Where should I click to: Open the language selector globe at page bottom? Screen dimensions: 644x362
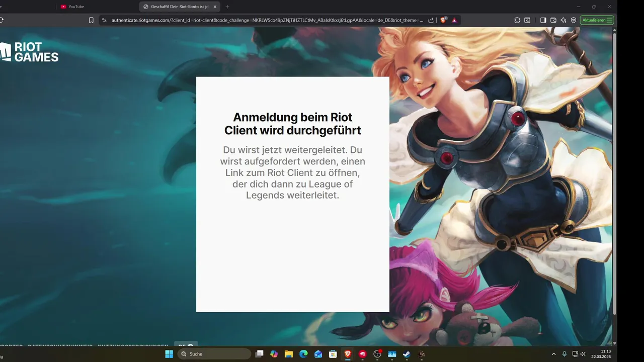(x=187, y=346)
